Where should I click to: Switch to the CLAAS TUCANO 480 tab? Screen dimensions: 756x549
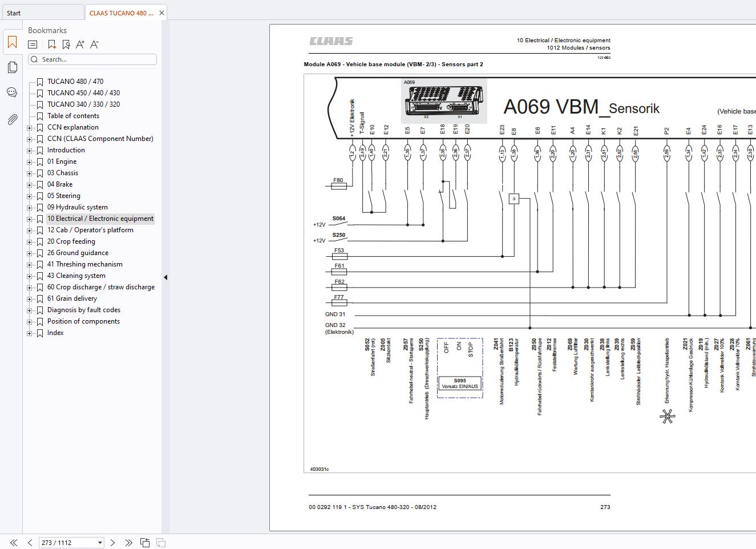[x=121, y=13]
